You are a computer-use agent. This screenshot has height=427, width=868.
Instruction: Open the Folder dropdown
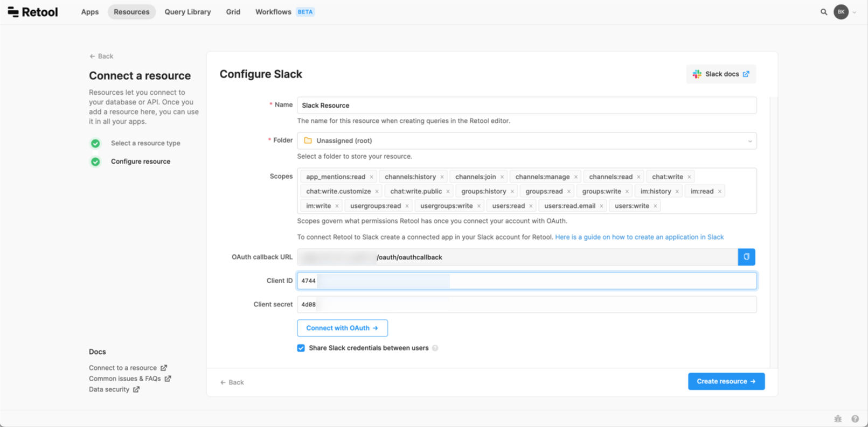click(x=526, y=141)
